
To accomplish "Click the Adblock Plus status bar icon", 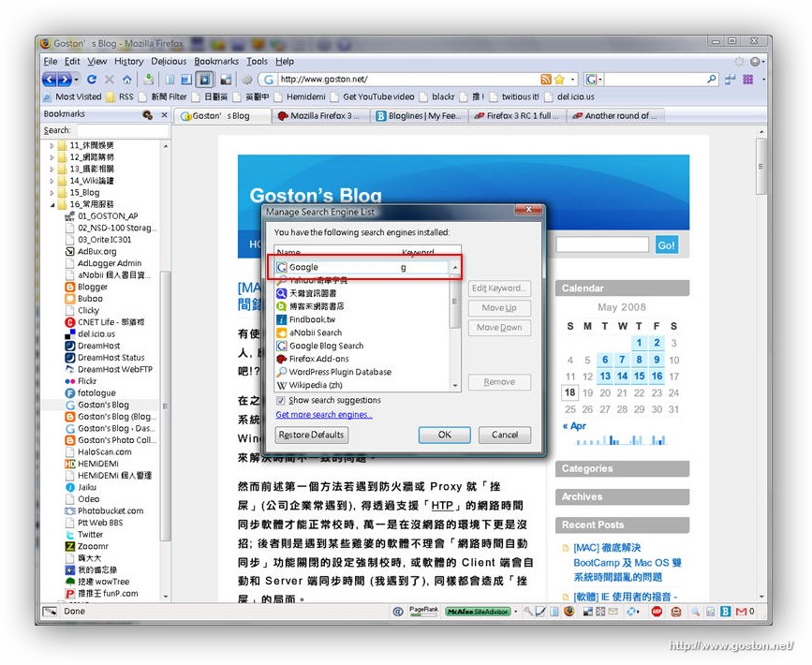I will coord(657,612).
